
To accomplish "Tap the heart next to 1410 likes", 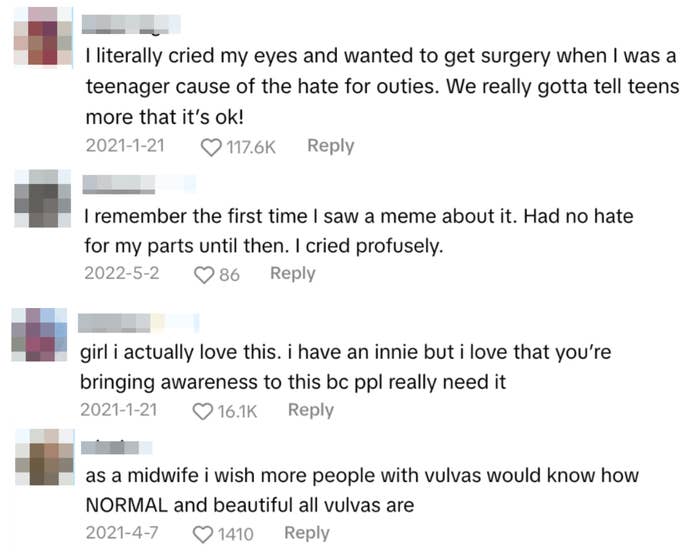I will coord(203,534).
